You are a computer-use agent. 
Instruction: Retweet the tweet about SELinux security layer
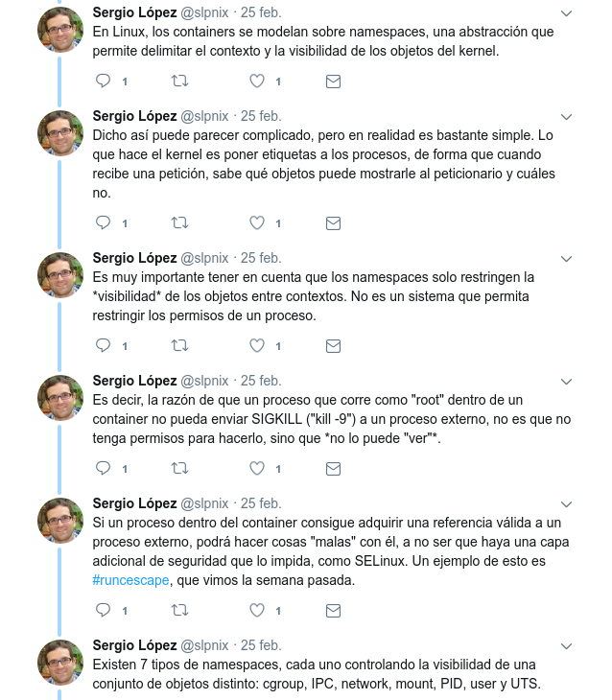coord(179,610)
